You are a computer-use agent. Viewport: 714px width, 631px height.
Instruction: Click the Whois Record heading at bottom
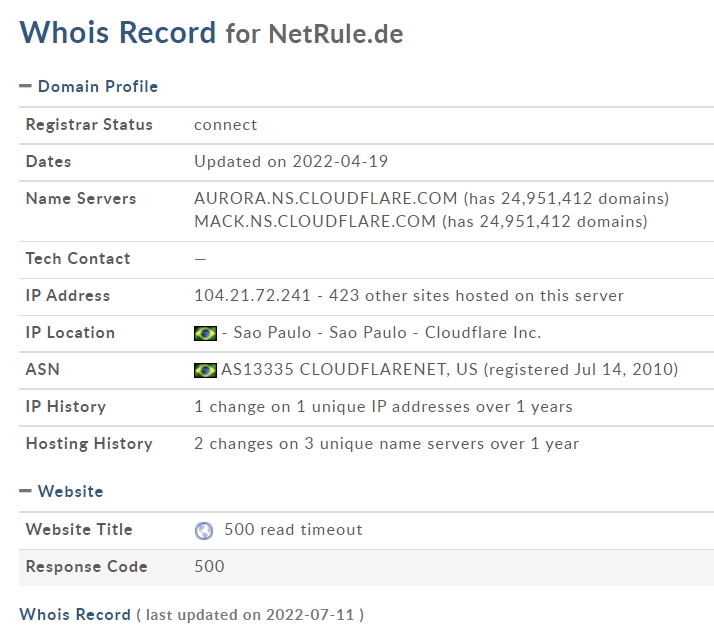(x=75, y=615)
